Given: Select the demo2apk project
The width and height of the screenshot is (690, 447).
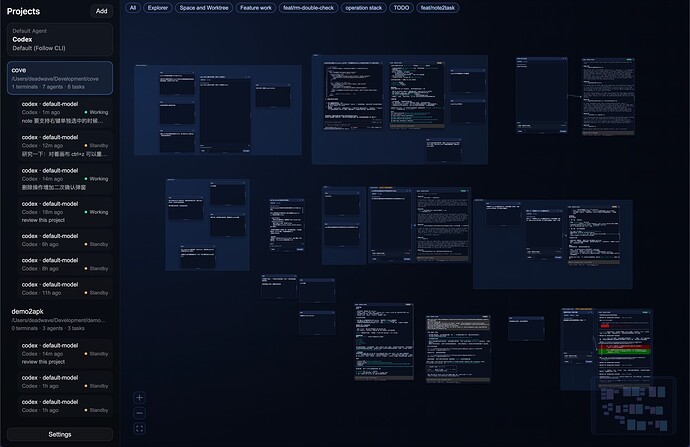Looking at the screenshot, I should [60, 319].
